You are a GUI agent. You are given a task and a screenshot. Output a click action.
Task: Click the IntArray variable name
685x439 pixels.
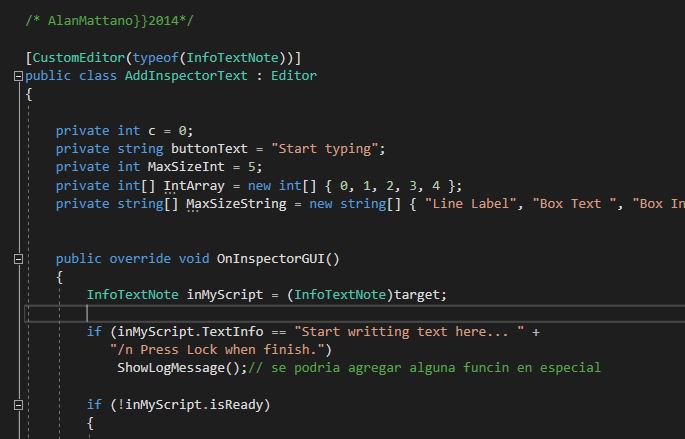click(x=194, y=185)
